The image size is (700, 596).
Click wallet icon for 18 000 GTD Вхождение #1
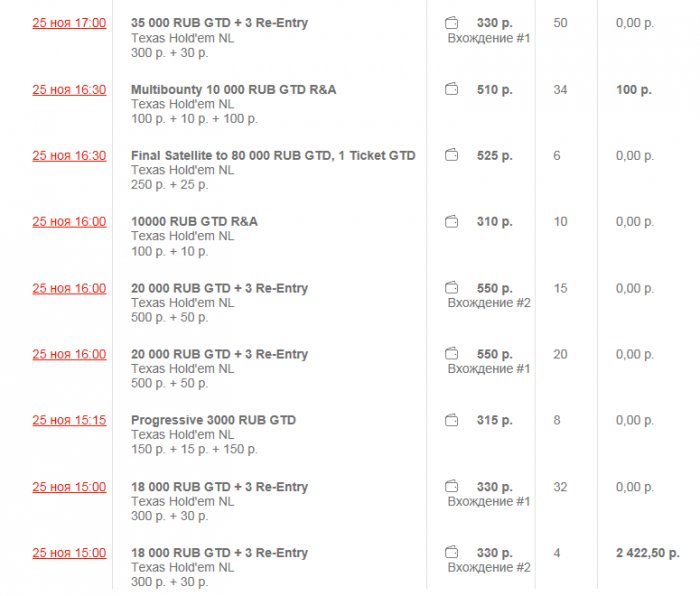tap(451, 487)
